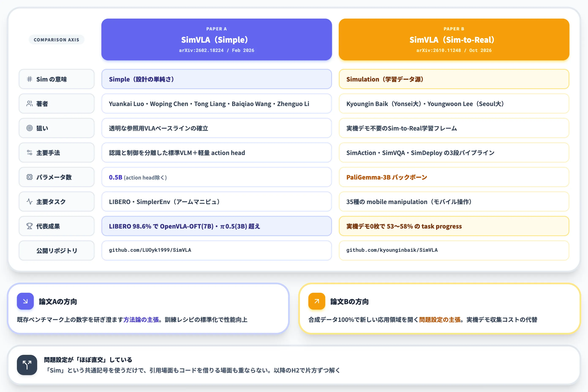Image resolution: width=588 pixels, height=392 pixels.
Task: Click the highlighted 問題設定の主張 phrase
Action: [440, 320]
